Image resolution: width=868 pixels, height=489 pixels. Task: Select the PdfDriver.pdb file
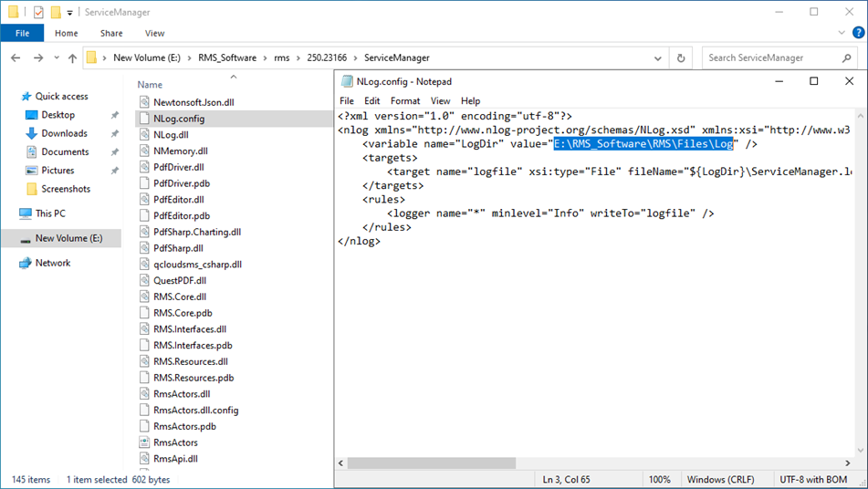pos(182,183)
